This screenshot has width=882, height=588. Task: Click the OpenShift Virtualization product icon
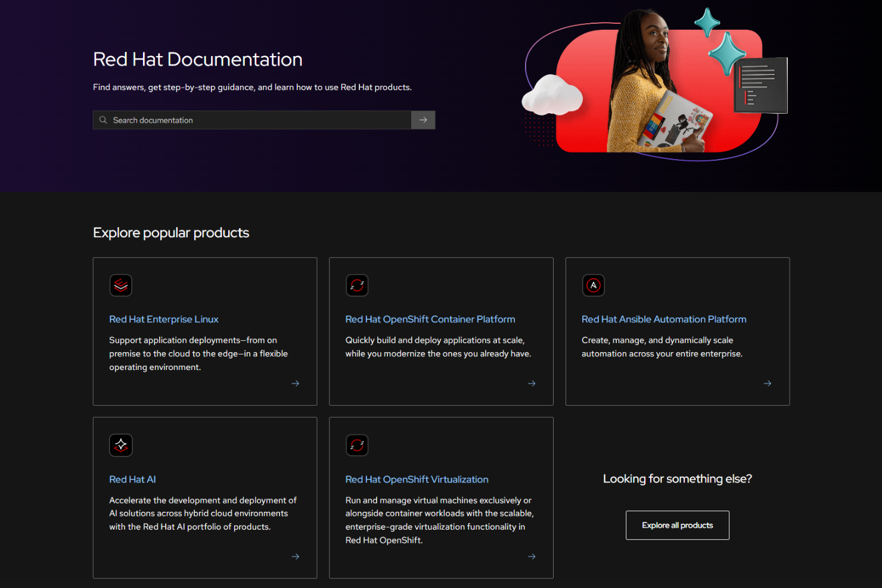point(357,445)
